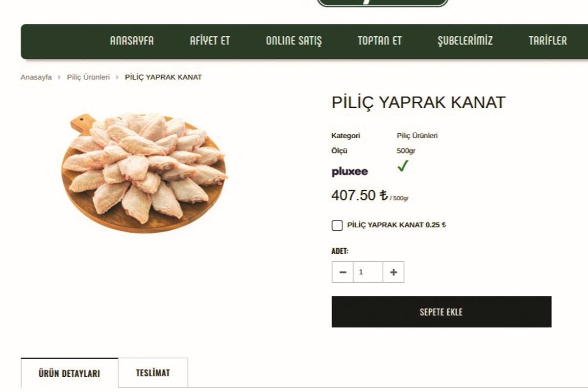Click the minus quantity button
Screen dimensions: 588x392
tap(343, 272)
